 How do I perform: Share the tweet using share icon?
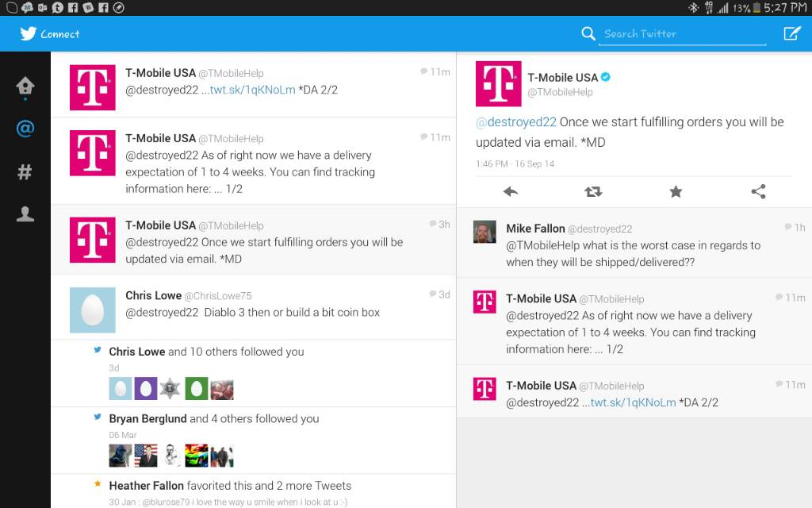[x=758, y=192]
